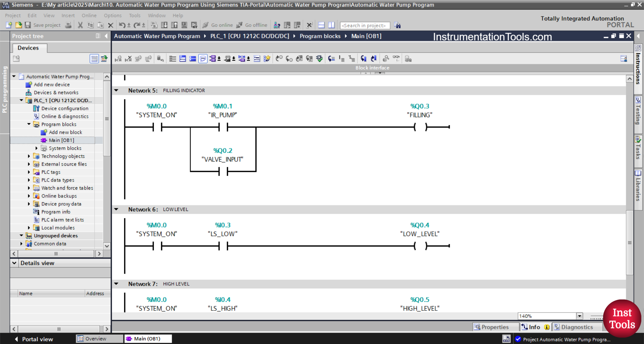Select the Cut icon in the toolbar
Image resolution: width=644 pixels, height=344 pixels.
click(80, 25)
